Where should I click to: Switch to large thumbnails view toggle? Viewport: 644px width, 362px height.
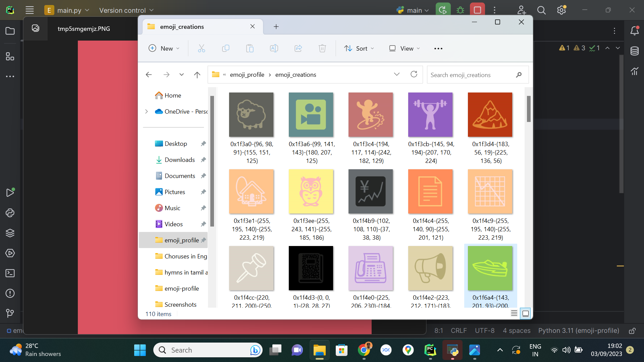pos(526,313)
